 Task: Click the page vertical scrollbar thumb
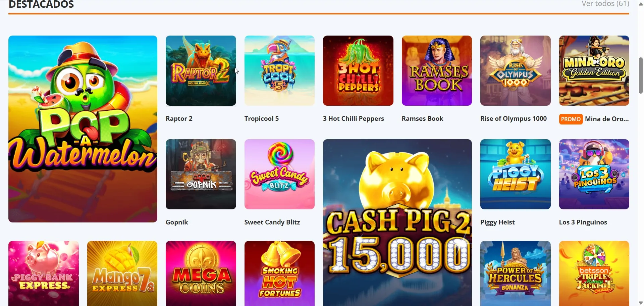coord(641,75)
